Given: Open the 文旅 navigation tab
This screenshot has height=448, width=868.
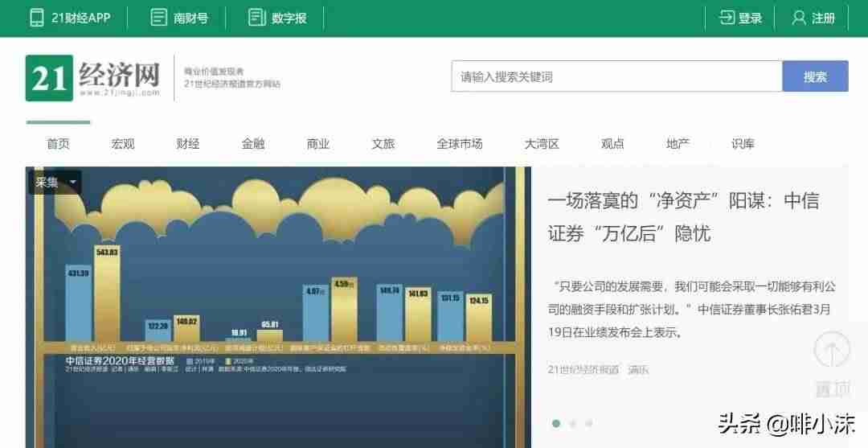Looking at the screenshot, I should coord(383,144).
